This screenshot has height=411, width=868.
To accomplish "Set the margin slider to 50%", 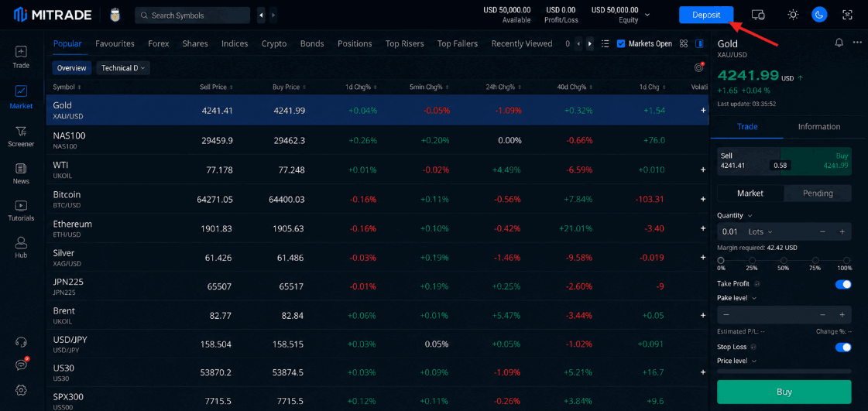I will click(x=784, y=261).
